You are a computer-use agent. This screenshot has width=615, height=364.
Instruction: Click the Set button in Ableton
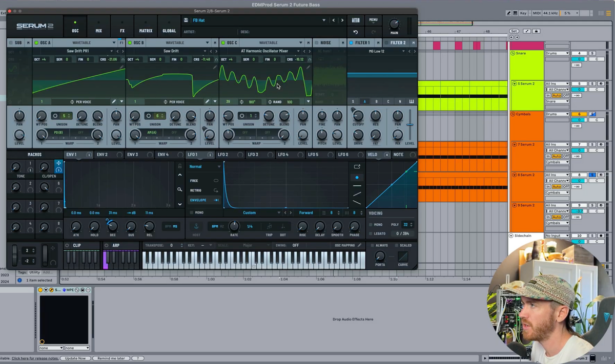(x=514, y=31)
